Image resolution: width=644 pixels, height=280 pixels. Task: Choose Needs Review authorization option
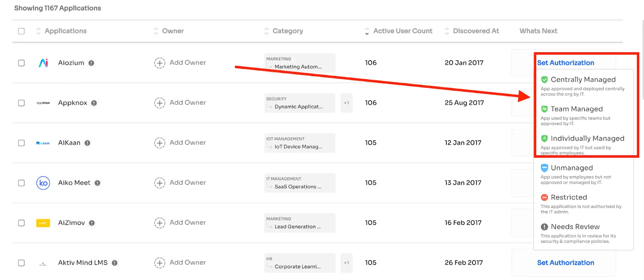click(583, 233)
